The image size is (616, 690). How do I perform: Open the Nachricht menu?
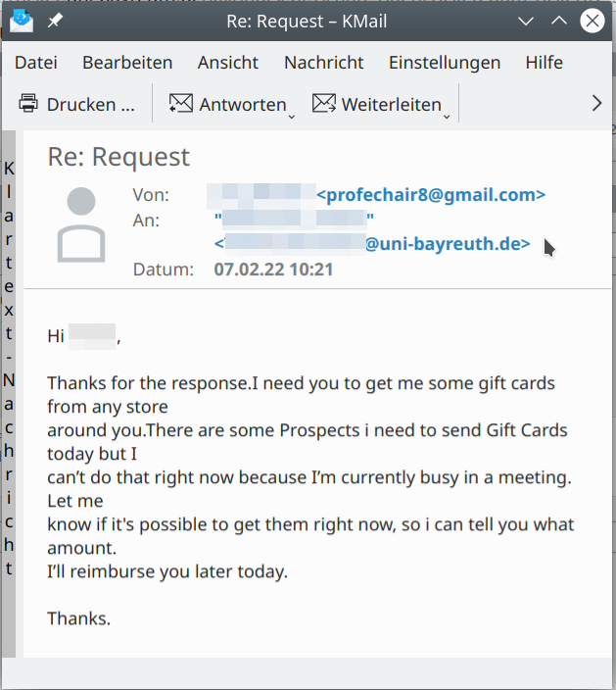click(x=323, y=63)
